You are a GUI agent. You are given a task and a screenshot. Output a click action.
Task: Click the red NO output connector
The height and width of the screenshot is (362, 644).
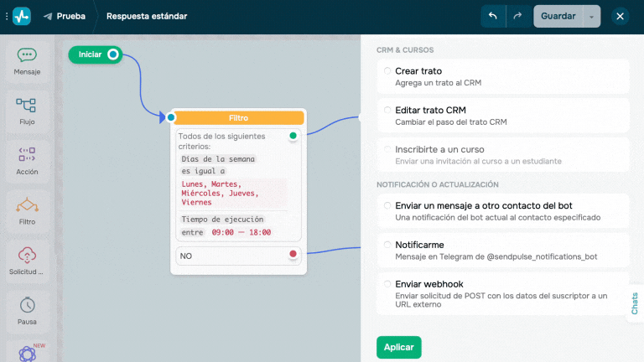[x=293, y=254]
